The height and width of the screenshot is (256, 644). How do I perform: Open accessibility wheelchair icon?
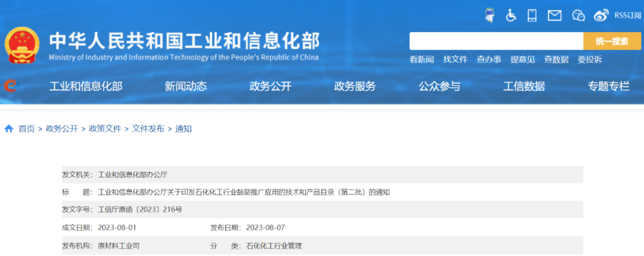[x=511, y=16]
